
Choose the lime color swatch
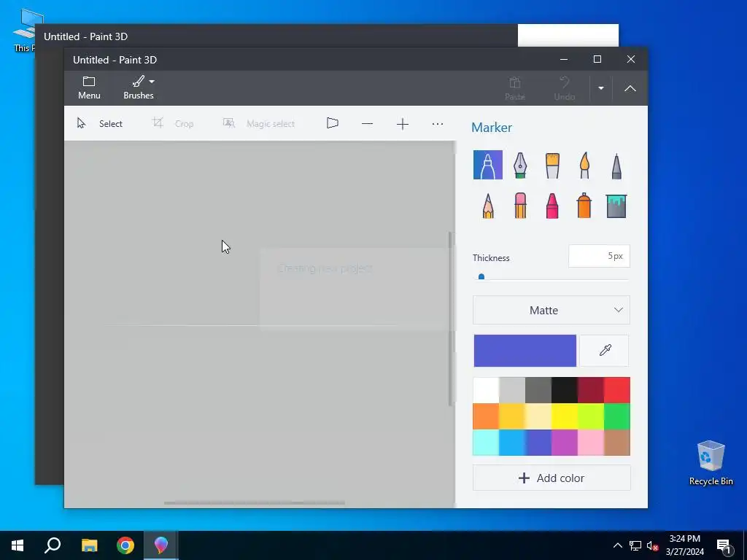591,416
